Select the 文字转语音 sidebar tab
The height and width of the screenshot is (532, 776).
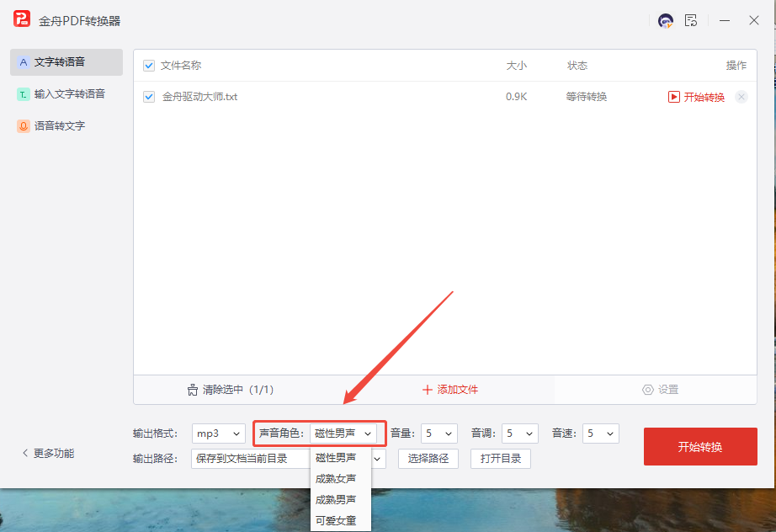[66, 61]
